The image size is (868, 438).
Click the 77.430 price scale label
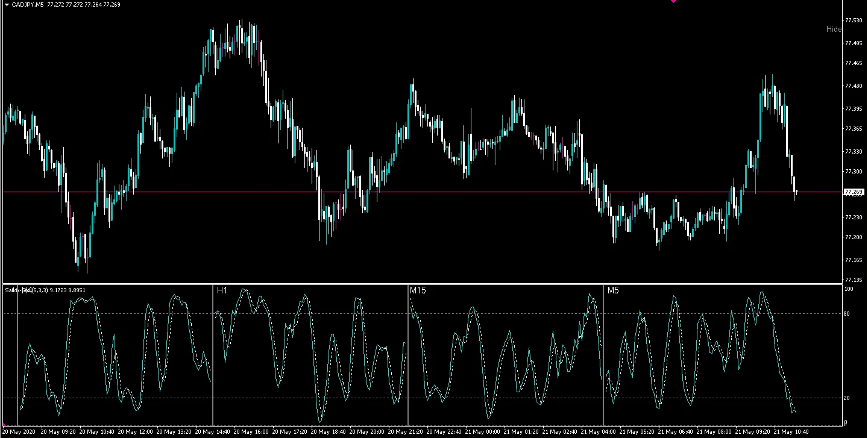point(853,86)
